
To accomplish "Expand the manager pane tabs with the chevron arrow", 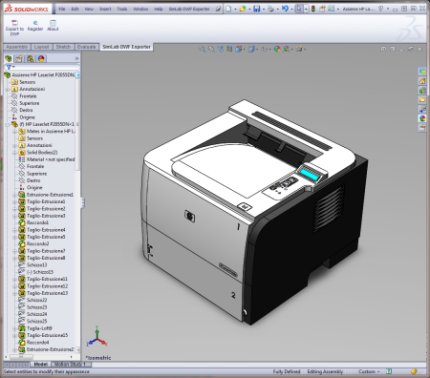I will click(77, 58).
